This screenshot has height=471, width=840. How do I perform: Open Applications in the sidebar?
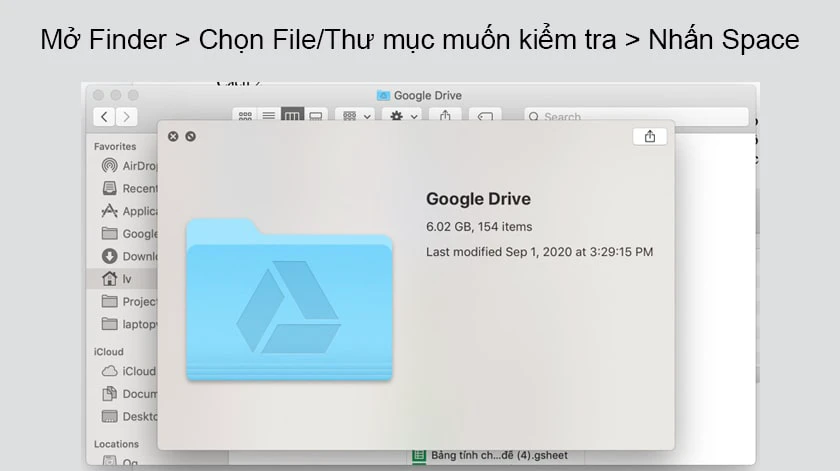click(129, 211)
